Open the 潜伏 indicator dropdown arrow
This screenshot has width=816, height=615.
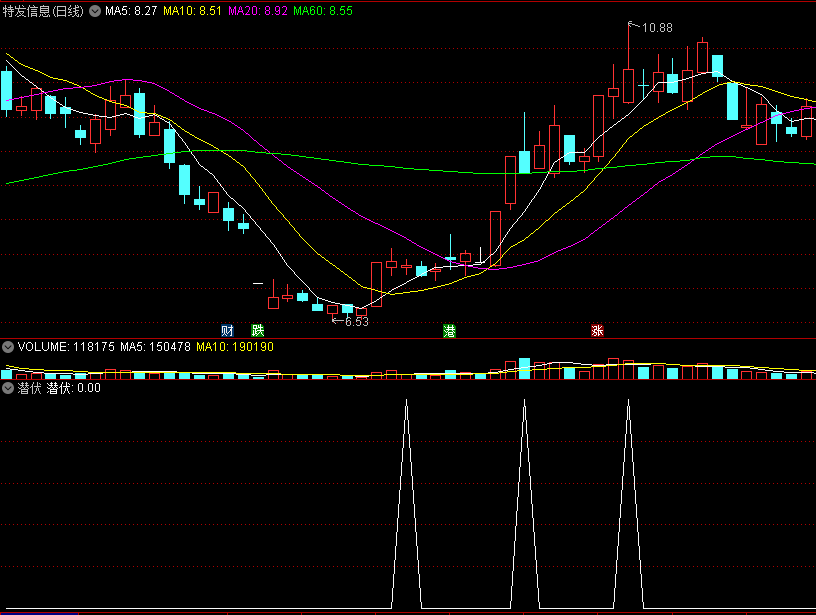coord(8,388)
